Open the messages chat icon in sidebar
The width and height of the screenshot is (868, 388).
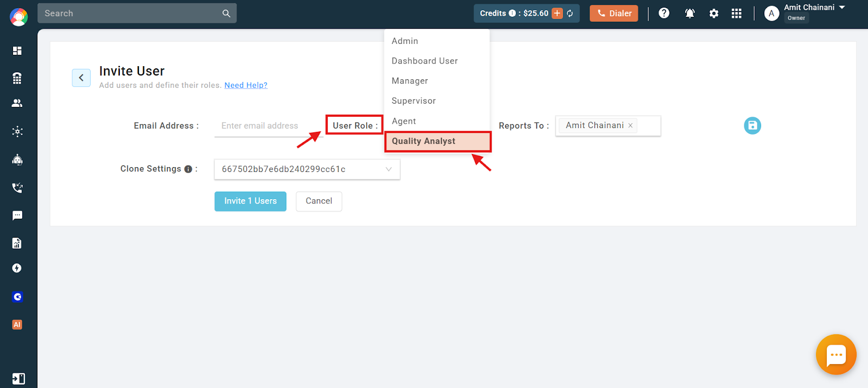coord(17,215)
